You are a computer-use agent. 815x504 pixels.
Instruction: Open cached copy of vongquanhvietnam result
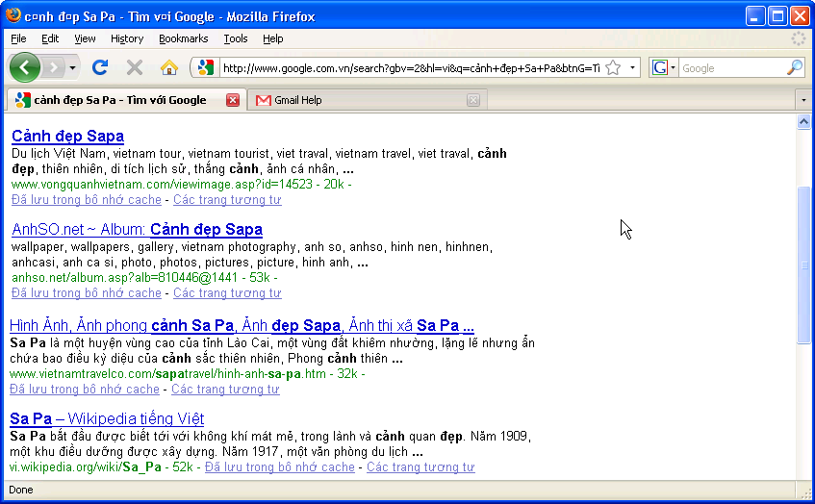tap(87, 199)
